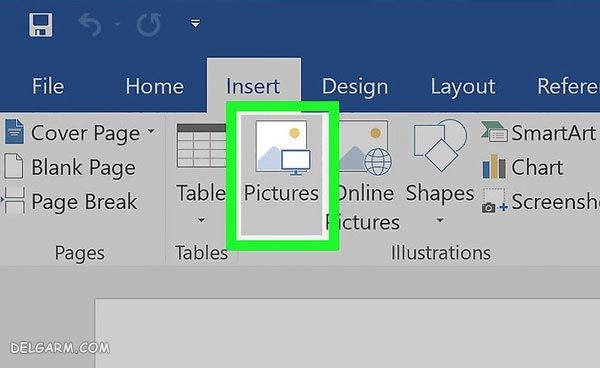Switch to the Home tab
The image size is (600, 368).
point(155,86)
